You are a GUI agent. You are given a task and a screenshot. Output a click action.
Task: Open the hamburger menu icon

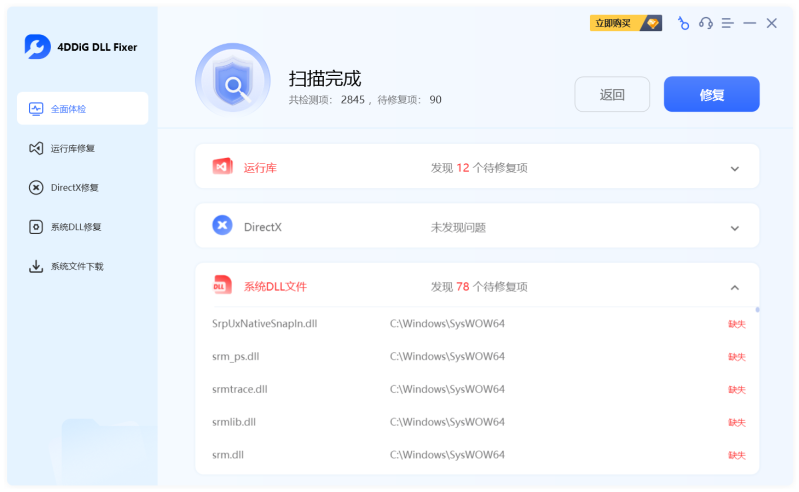[728, 23]
